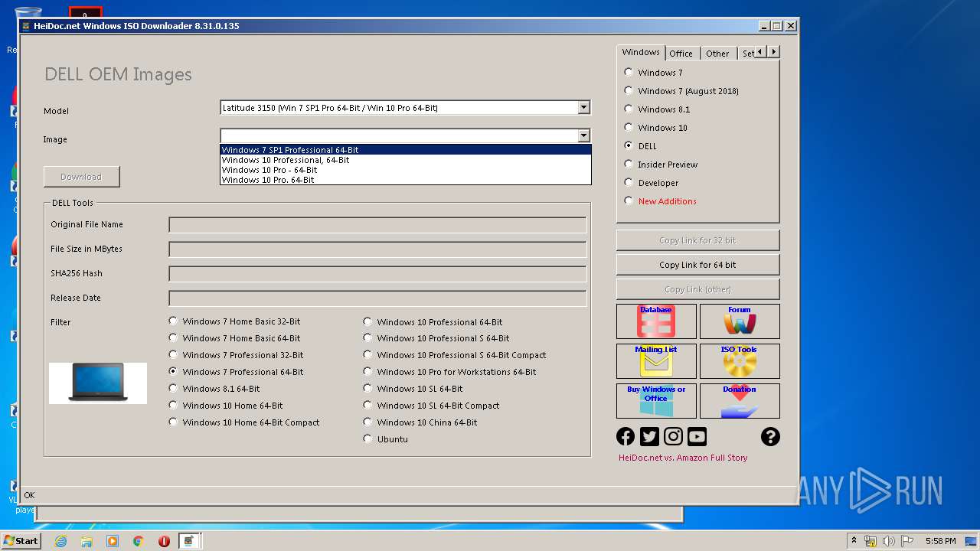980x551 pixels.
Task: Click the ISO Downloader taskbar button
Action: [x=189, y=541]
